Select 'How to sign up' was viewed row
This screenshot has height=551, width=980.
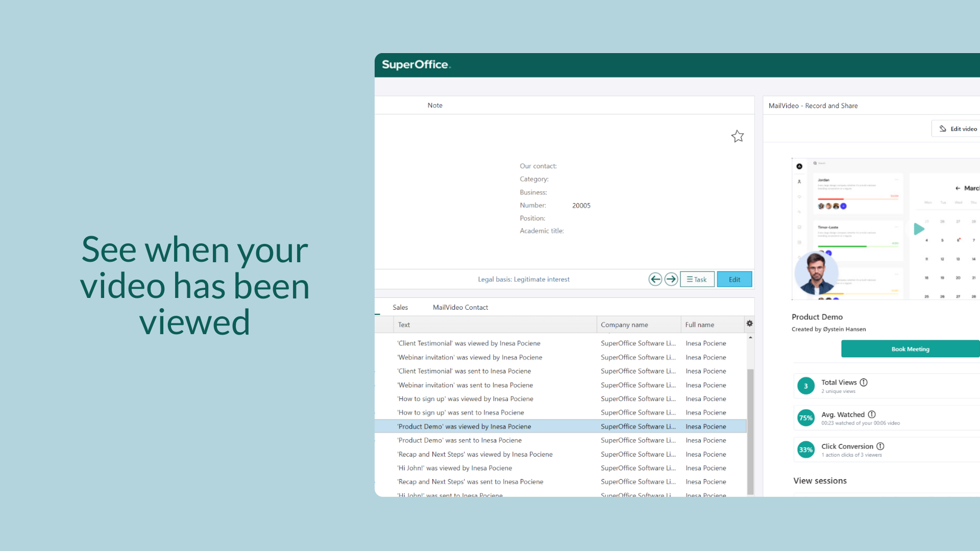click(x=560, y=398)
